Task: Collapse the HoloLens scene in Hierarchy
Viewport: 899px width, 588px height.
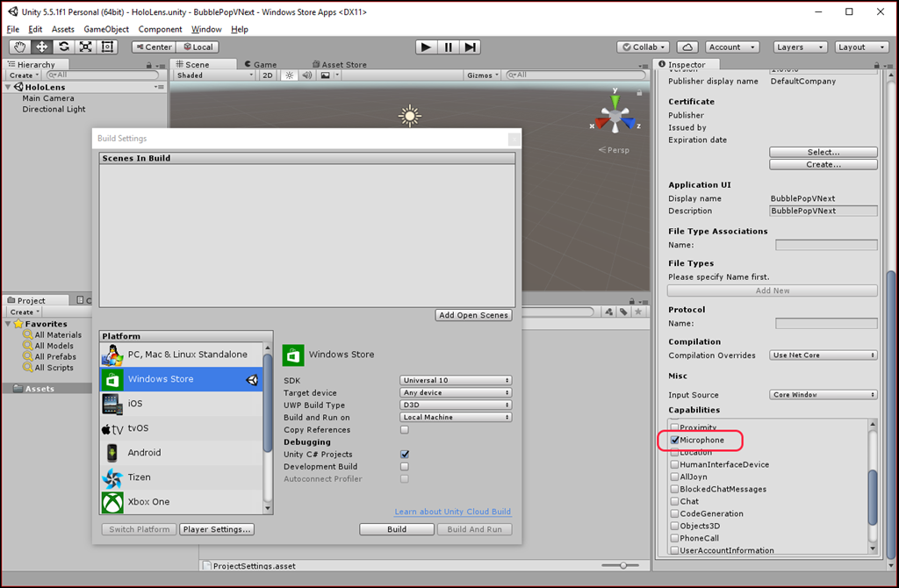Action: (8, 87)
